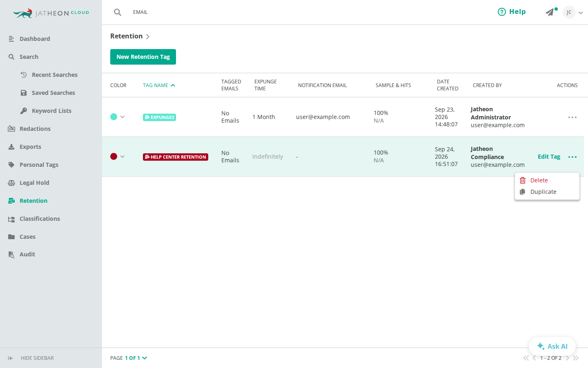Open Redactions from the sidebar

coord(35,129)
